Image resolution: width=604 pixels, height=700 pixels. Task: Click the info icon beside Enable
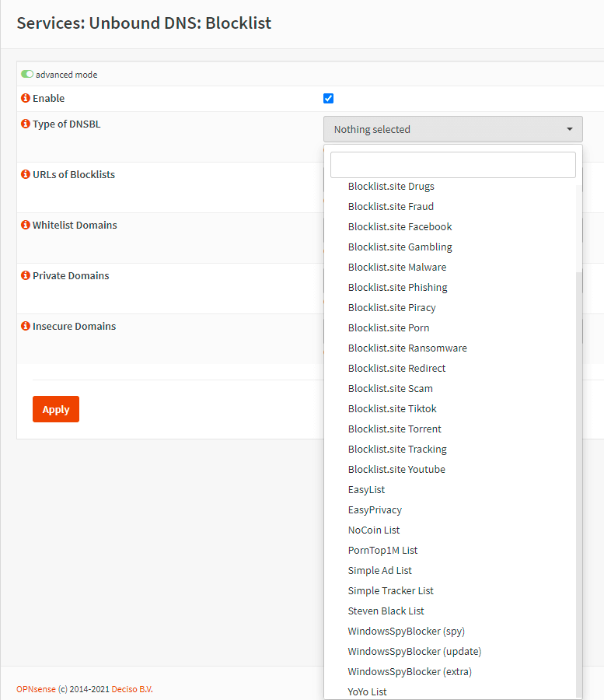click(26, 99)
